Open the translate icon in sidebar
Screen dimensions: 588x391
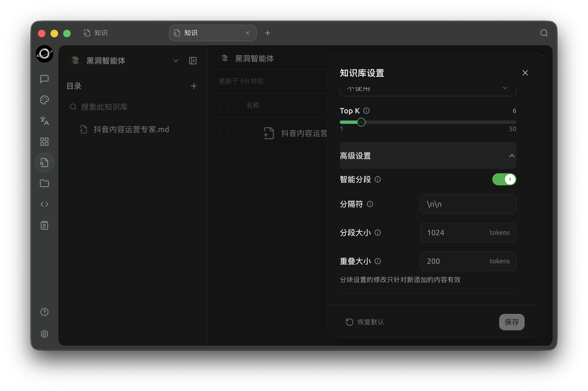coord(44,121)
